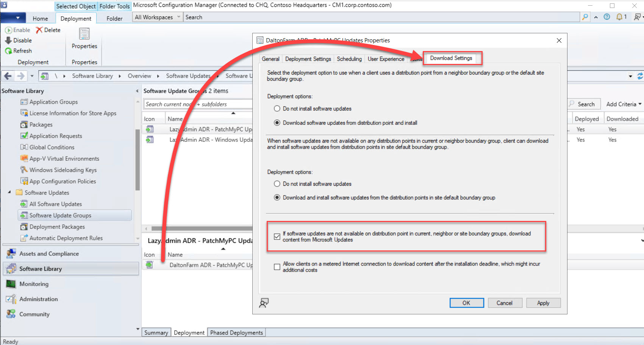Image resolution: width=644 pixels, height=345 pixels.
Task: Click the App-V Virtual Environments icon
Action: pos(24,159)
